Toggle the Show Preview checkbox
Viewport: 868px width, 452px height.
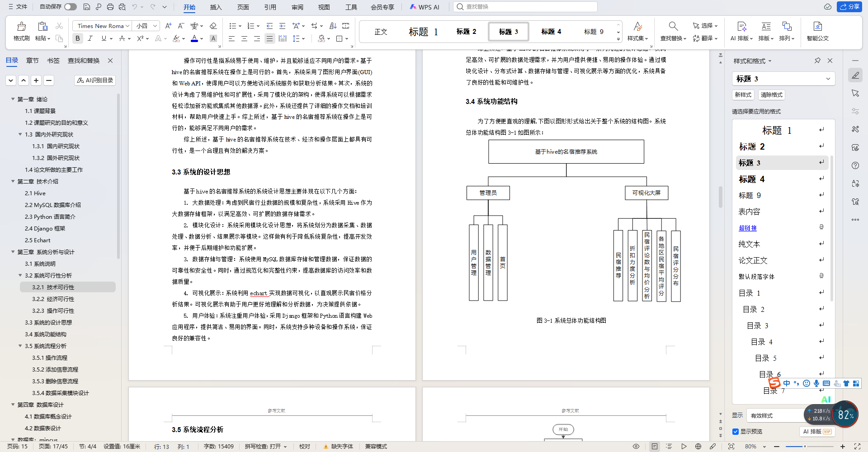pos(736,432)
